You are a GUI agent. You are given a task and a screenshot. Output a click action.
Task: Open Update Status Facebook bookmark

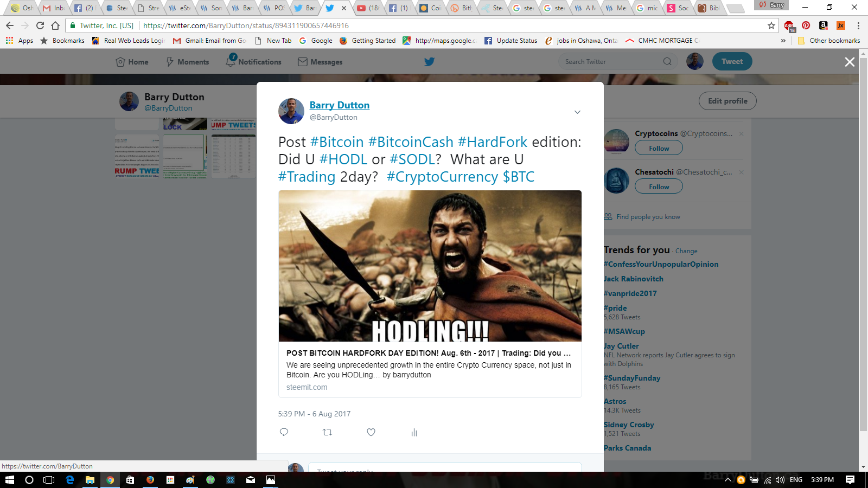point(510,41)
